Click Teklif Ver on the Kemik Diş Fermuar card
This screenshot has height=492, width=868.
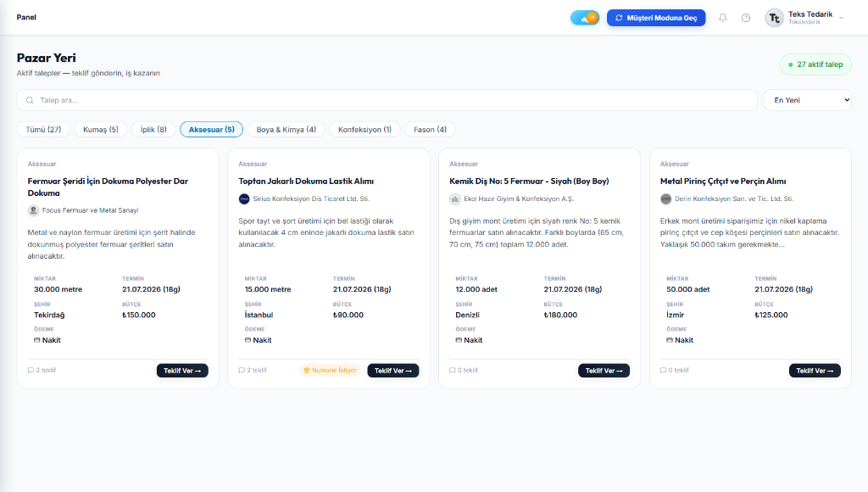tap(604, 371)
